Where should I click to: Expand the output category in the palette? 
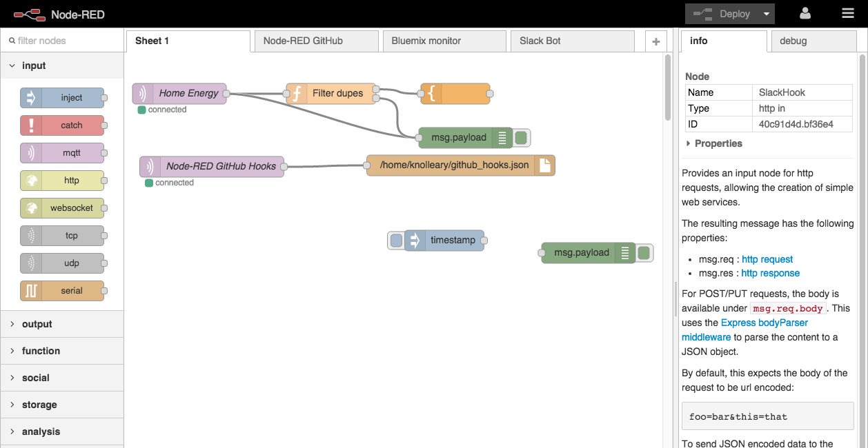37,324
